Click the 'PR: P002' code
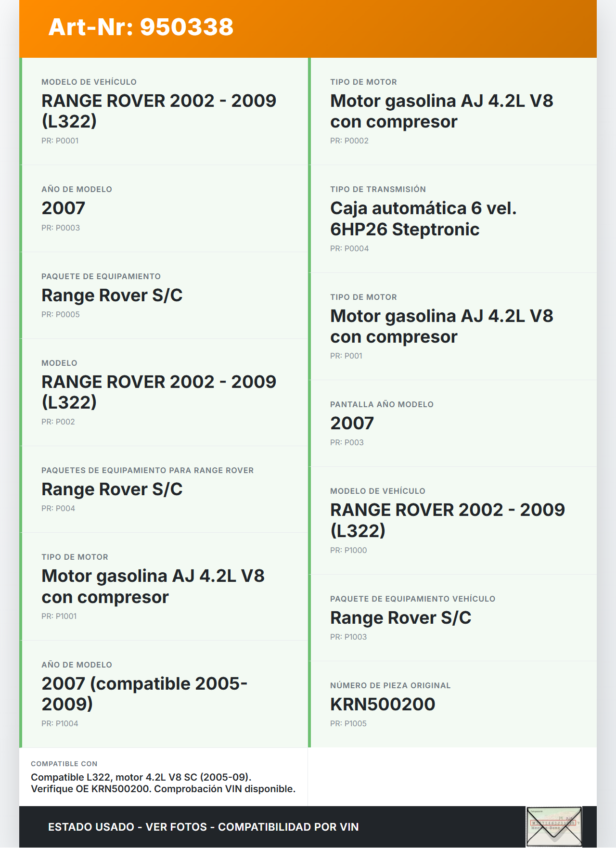 pyautogui.click(x=58, y=422)
